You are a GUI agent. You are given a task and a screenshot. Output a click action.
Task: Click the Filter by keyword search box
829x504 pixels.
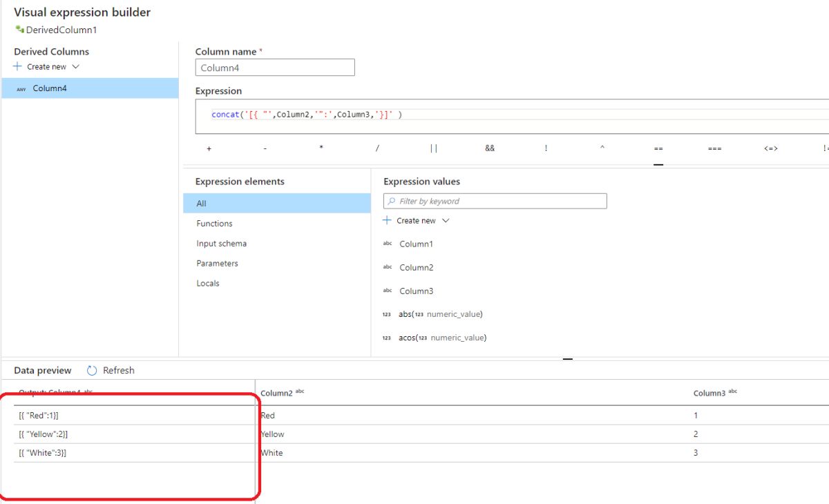click(495, 201)
